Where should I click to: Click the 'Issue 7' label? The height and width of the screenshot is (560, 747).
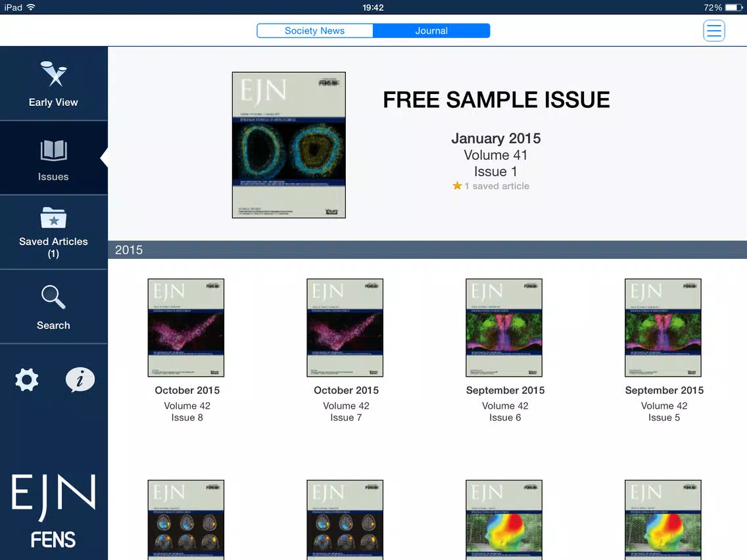(347, 417)
